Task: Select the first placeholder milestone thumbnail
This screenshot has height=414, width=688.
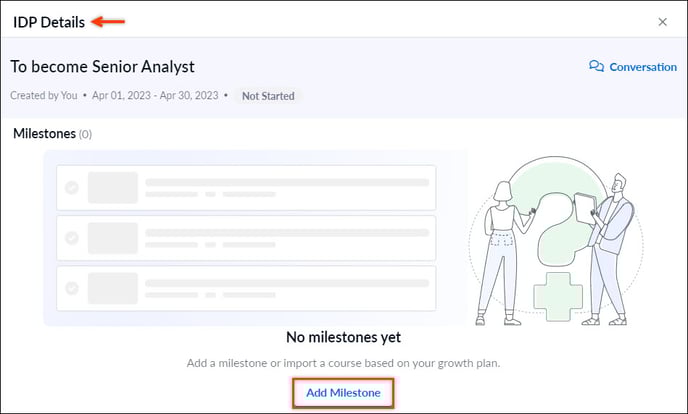Action: [x=113, y=188]
